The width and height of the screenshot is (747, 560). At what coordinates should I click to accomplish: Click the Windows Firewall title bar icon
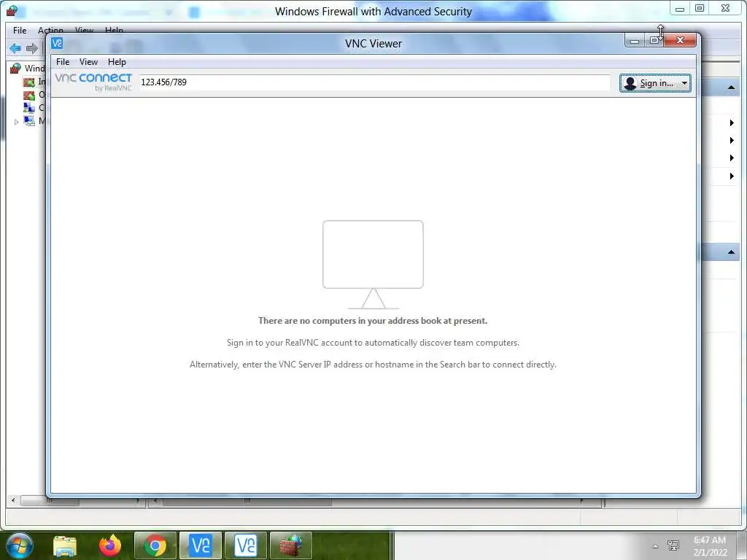coord(12,10)
